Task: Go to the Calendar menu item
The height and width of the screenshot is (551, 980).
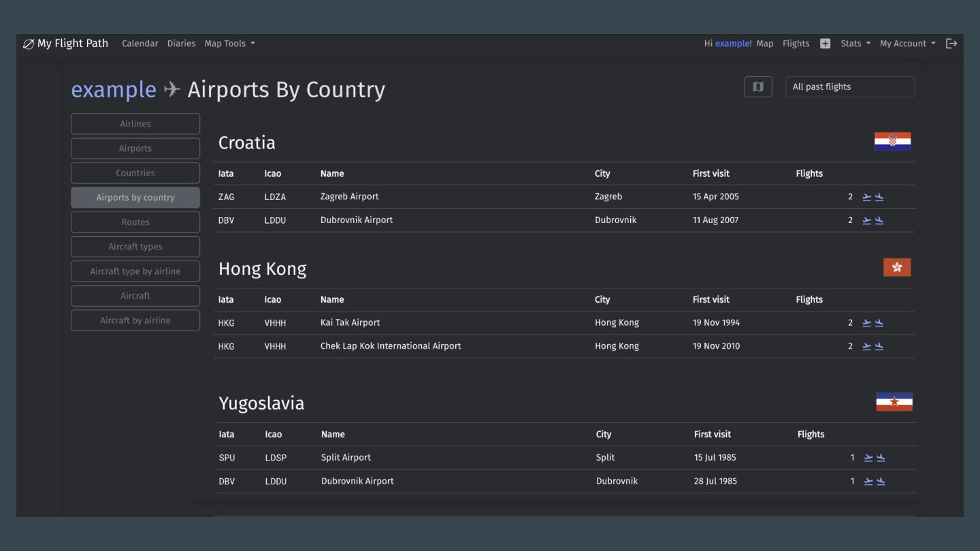Action: coord(140,44)
